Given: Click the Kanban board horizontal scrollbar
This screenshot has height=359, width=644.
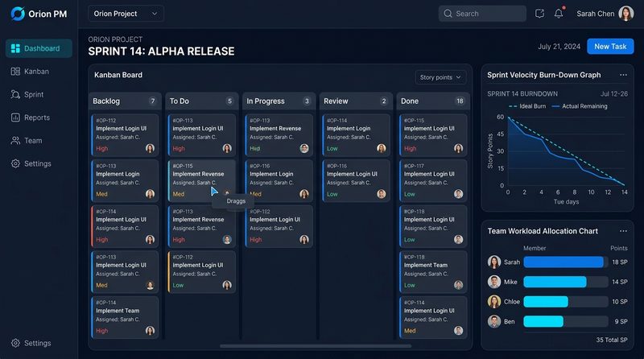Looking at the screenshot, I should pyautogui.click(x=316, y=346).
